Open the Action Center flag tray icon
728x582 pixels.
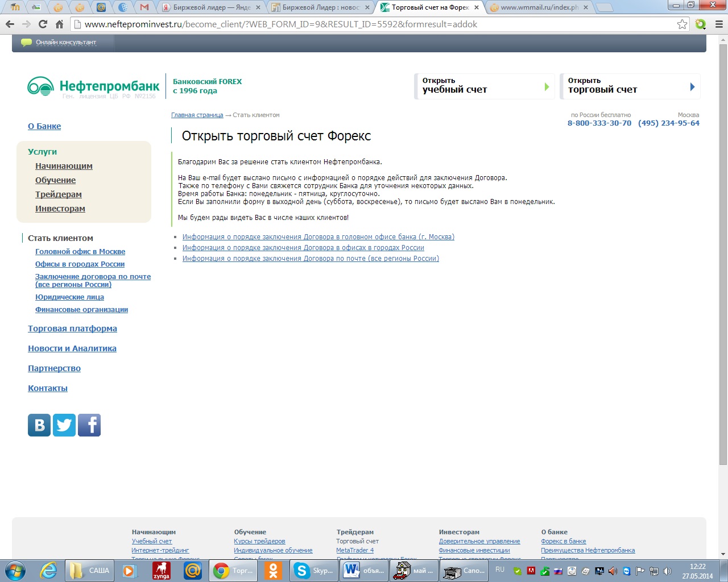point(640,571)
